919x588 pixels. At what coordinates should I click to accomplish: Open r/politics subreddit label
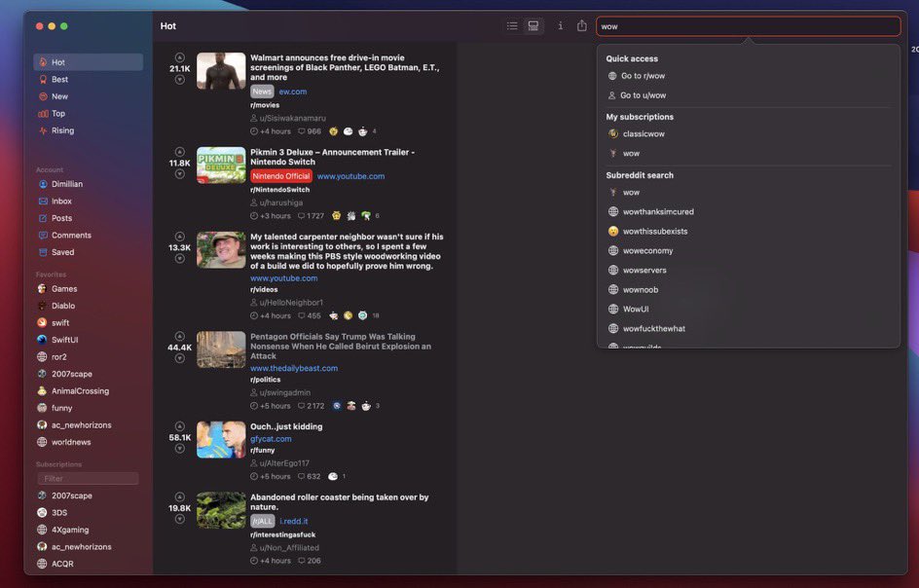tap(266, 380)
